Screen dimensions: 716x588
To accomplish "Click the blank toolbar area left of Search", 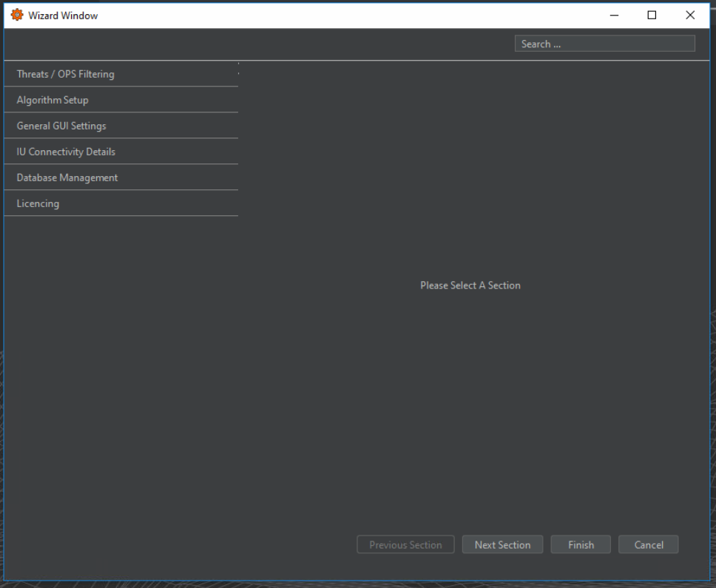I will pos(259,44).
